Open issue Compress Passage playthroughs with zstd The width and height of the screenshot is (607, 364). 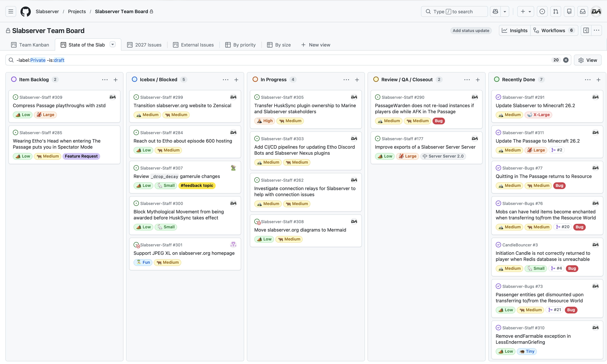pos(59,105)
